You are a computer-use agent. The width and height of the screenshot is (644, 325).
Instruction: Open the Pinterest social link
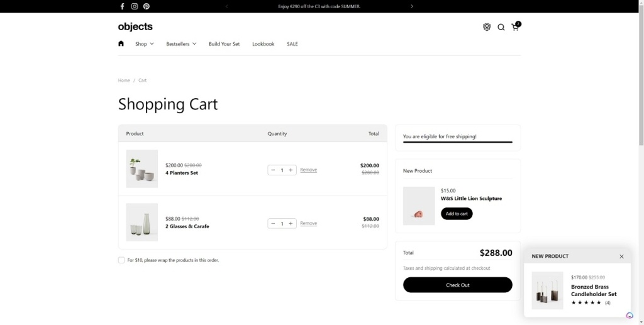click(147, 6)
